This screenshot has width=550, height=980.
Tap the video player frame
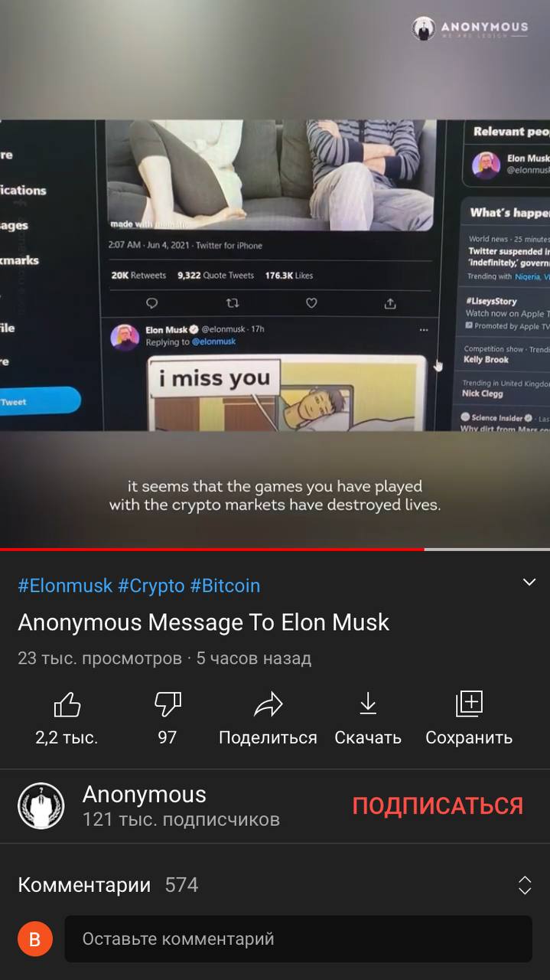tap(275, 274)
